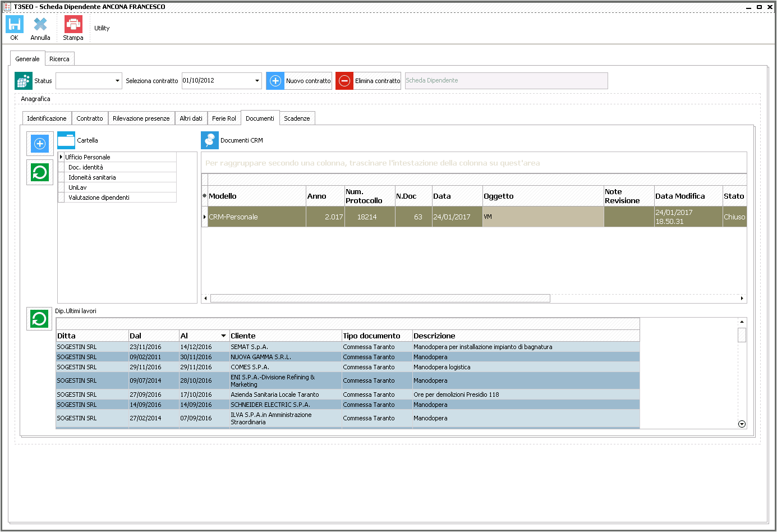The width and height of the screenshot is (777, 532).
Task: Click the jobs list scrollbar thumb
Action: click(742, 335)
